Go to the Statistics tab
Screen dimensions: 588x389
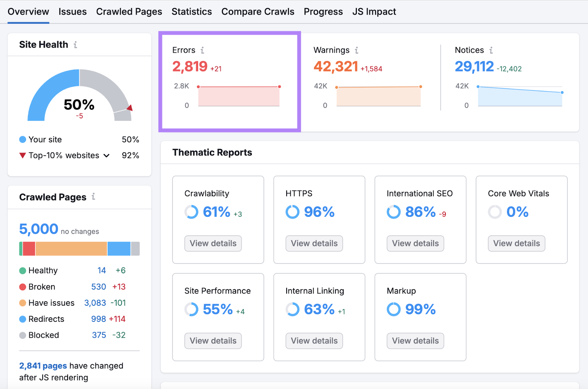191,12
